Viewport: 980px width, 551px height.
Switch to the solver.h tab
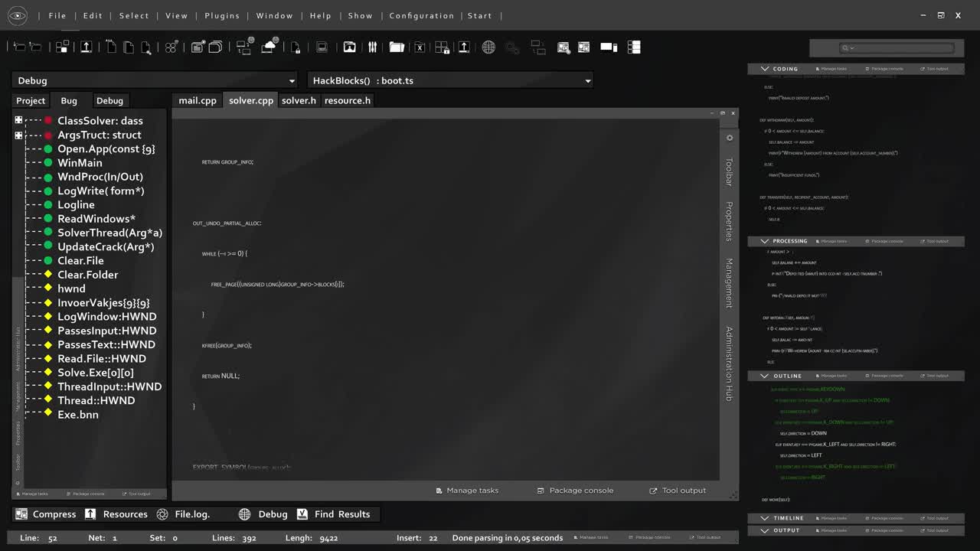tap(299, 100)
